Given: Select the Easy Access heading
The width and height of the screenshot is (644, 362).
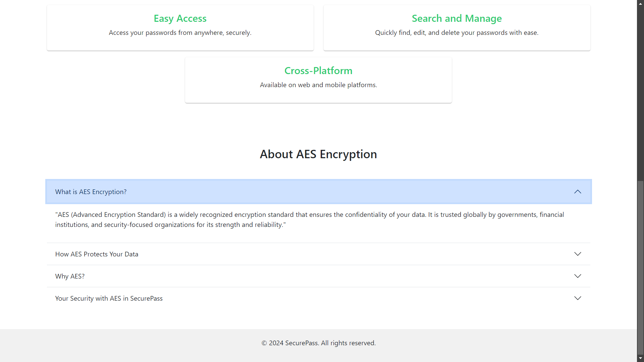Looking at the screenshot, I should click(x=180, y=18).
